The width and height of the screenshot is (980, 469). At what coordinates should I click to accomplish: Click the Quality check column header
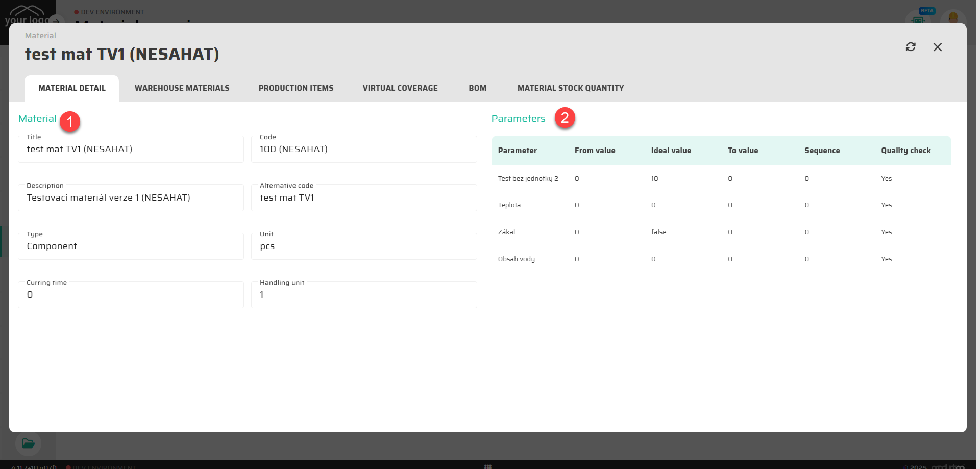(x=905, y=151)
